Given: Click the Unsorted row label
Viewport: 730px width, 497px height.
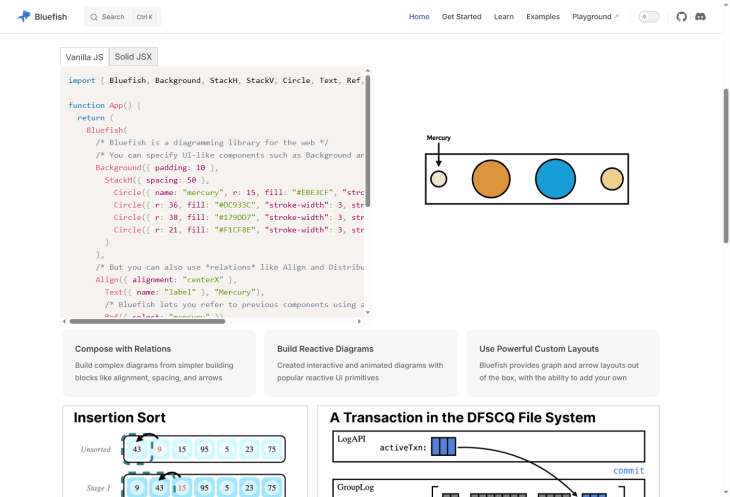Looking at the screenshot, I should [96, 450].
